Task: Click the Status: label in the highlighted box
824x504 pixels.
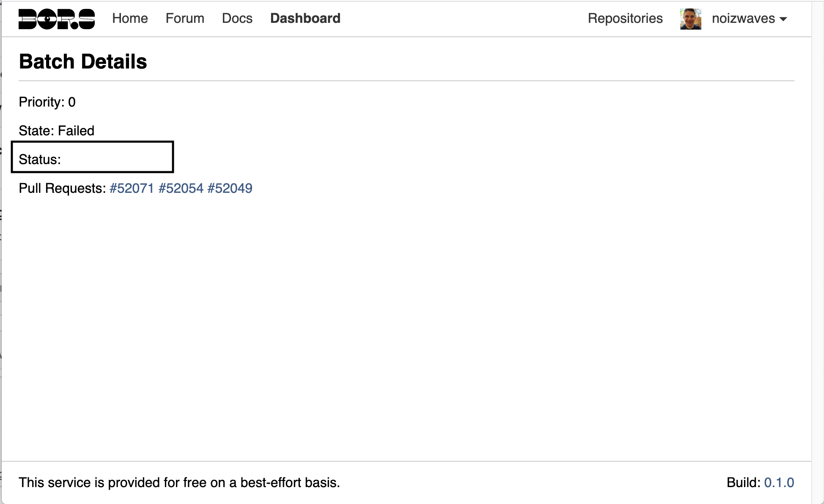Action: [x=40, y=159]
